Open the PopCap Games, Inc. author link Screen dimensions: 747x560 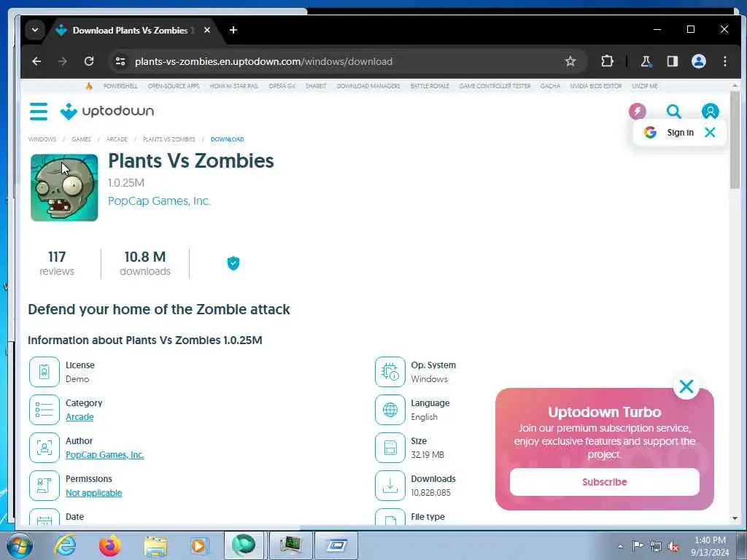click(105, 455)
